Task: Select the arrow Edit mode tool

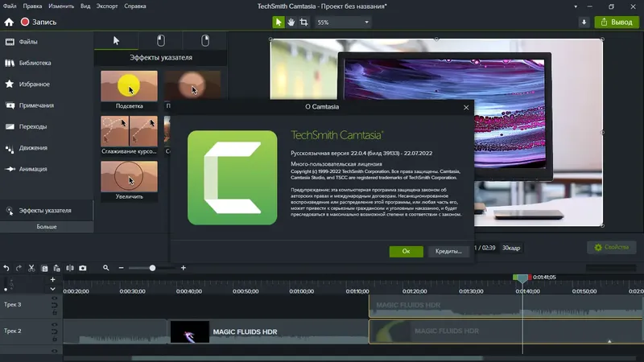Action: pos(278,23)
